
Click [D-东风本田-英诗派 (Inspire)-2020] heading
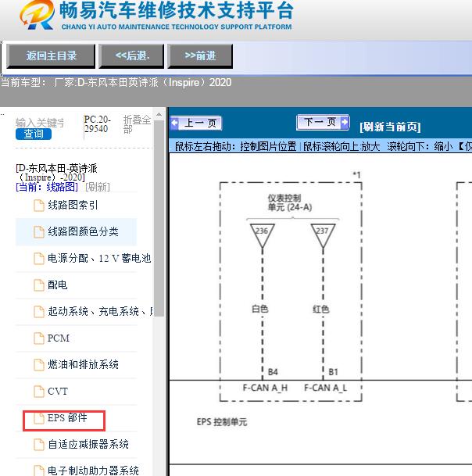pyautogui.click(x=56, y=173)
